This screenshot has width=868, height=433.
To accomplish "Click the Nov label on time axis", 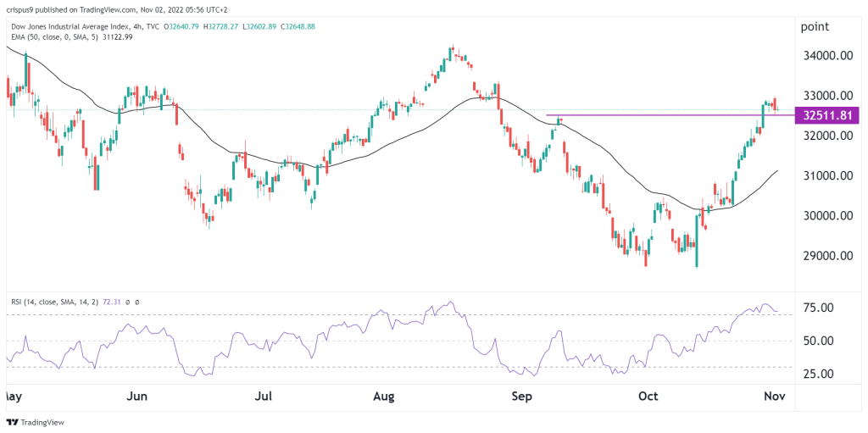I will [x=773, y=397].
